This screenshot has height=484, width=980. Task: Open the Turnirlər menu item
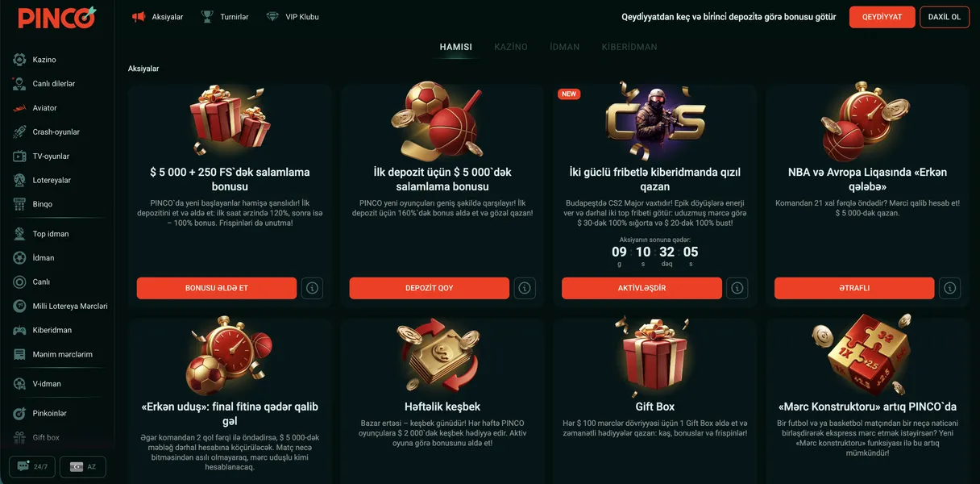[225, 17]
